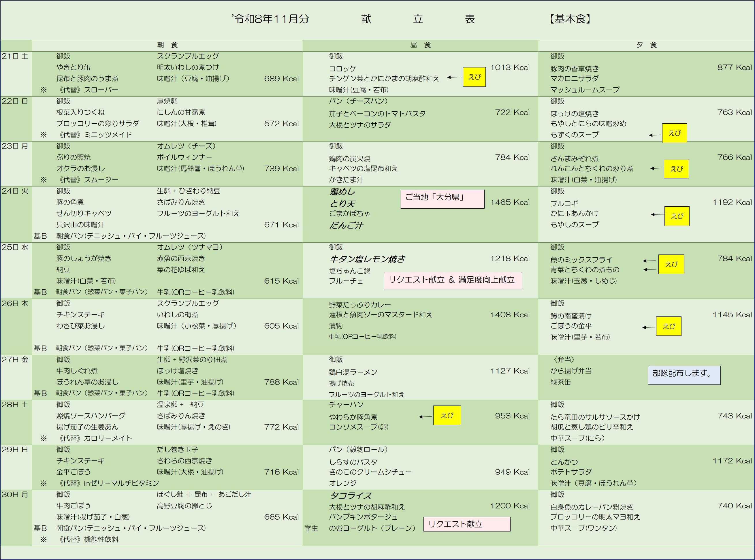Click 《代替》スローバー note

point(87,90)
